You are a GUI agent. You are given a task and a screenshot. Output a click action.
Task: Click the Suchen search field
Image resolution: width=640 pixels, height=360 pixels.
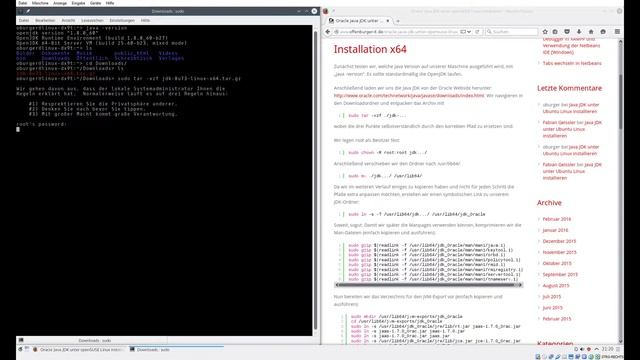[x=512, y=31]
